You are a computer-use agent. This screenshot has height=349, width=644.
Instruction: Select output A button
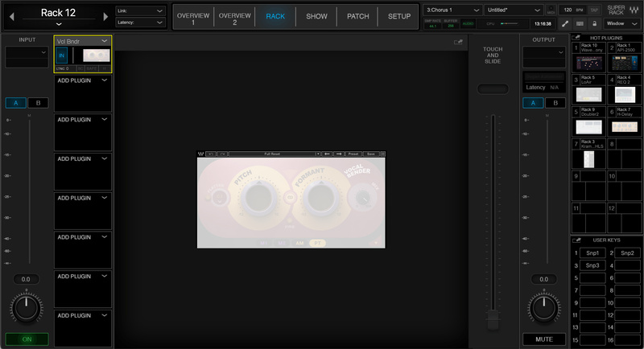pyautogui.click(x=533, y=103)
